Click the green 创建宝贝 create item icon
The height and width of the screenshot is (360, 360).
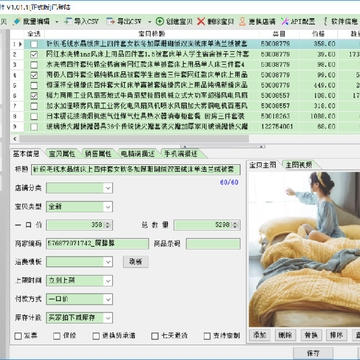click(x=160, y=21)
